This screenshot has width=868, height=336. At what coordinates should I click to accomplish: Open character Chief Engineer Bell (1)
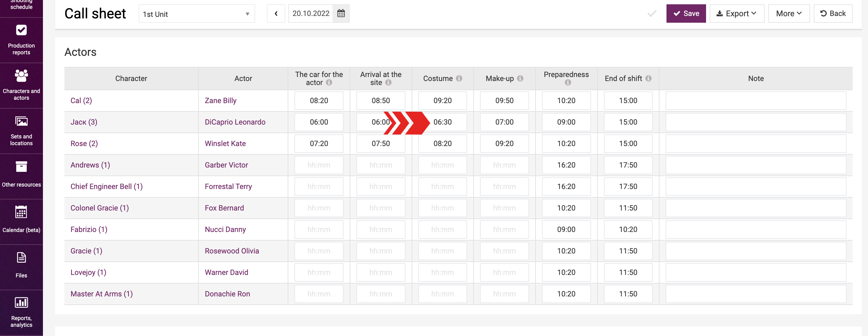click(106, 187)
